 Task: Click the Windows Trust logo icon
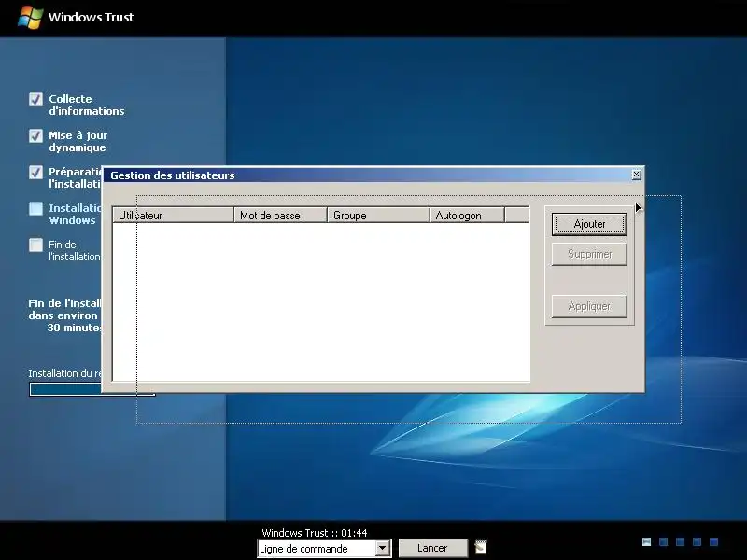tap(30, 17)
